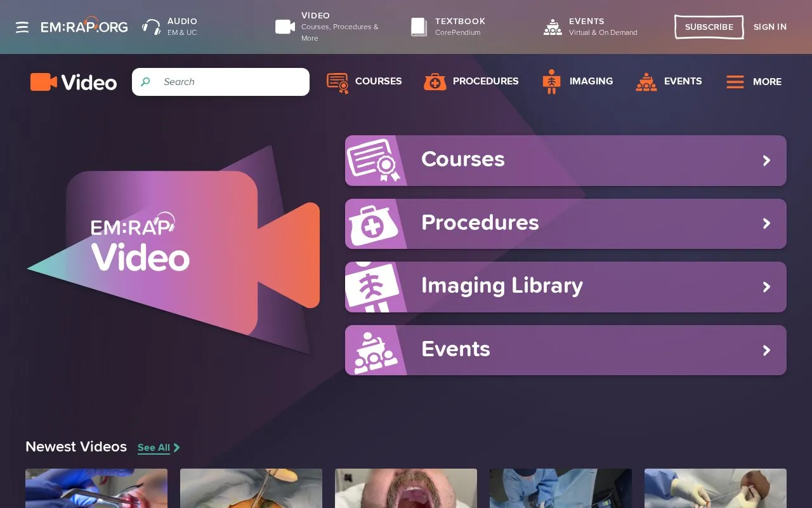The image size is (812, 508).
Task: Click the orange More menu icon
Action: click(x=735, y=82)
